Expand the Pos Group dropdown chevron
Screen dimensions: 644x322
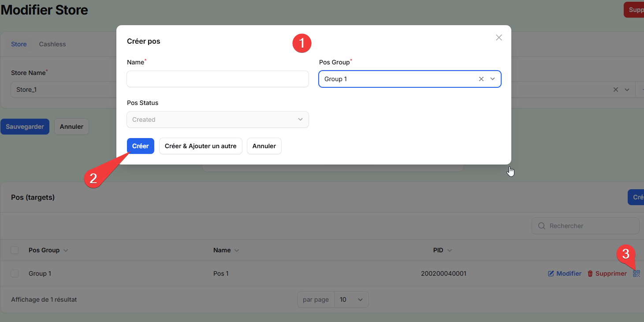(x=493, y=79)
